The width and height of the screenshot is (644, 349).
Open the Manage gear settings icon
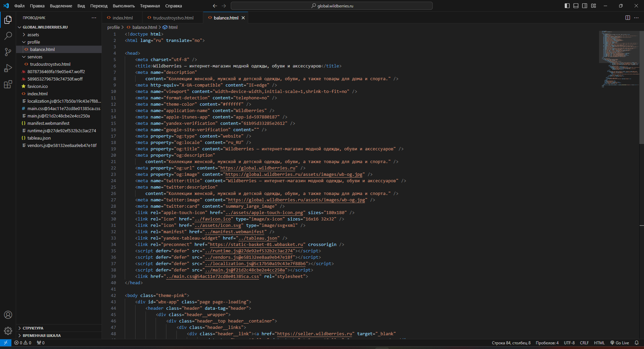pos(8,331)
